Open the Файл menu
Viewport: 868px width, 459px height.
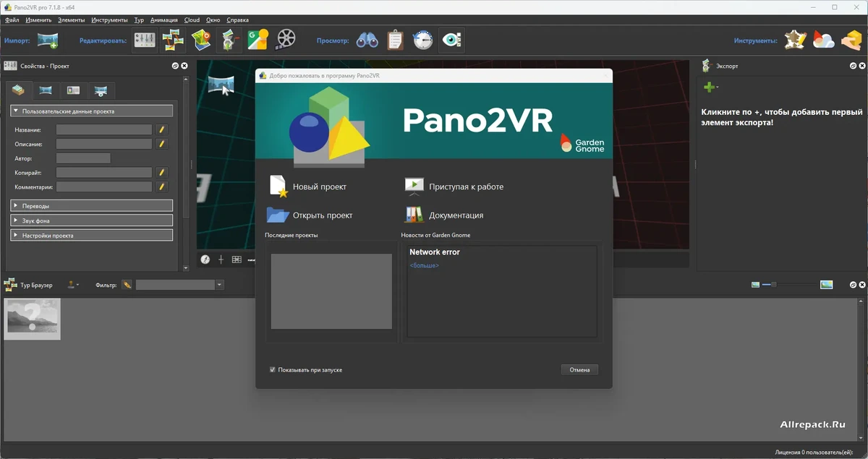[x=12, y=20]
